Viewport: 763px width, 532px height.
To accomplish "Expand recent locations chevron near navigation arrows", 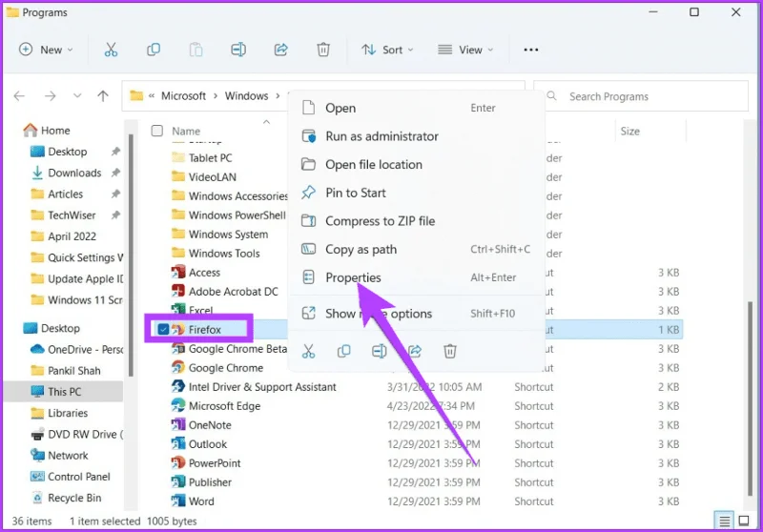I will [77, 95].
